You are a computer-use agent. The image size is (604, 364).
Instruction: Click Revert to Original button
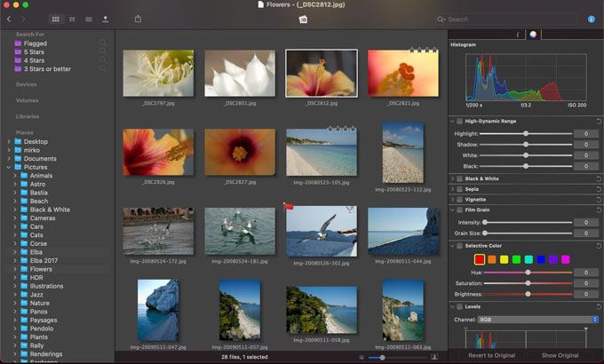(x=491, y=355)
